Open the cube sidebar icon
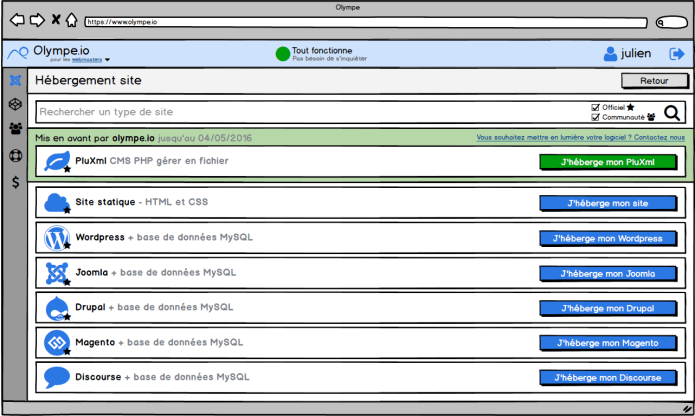 point(16,104)
